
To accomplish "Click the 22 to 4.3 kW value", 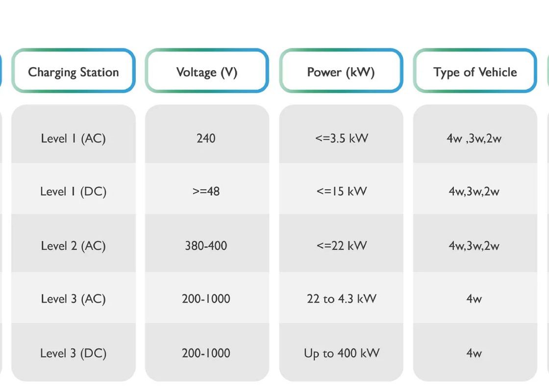I will click(x=341, y=298).
